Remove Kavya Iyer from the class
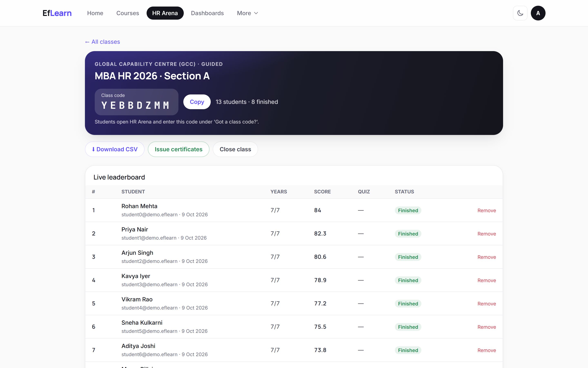Screen dimensions: 588x368 (x=487, y=280)
